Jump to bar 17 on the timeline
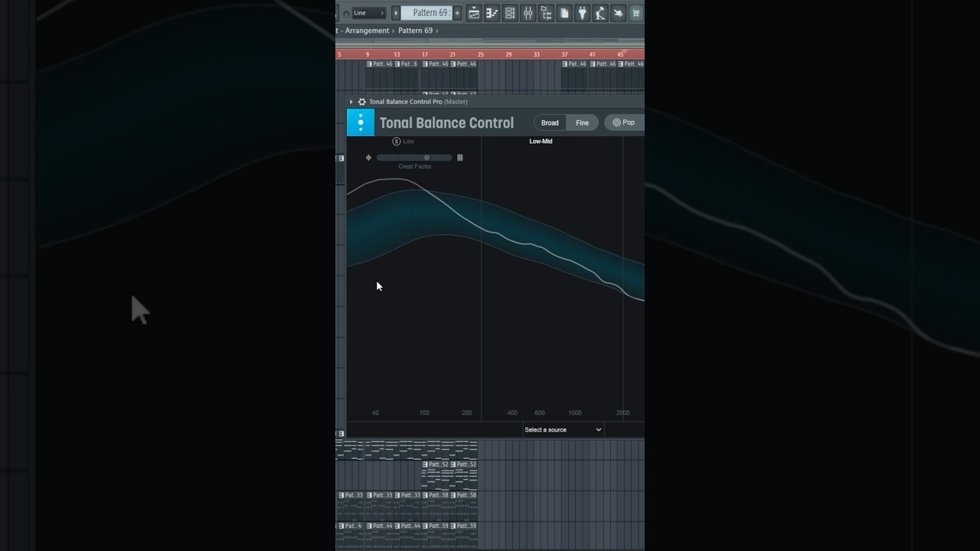Screen dimensions: 980x551 tap(425, 54)
